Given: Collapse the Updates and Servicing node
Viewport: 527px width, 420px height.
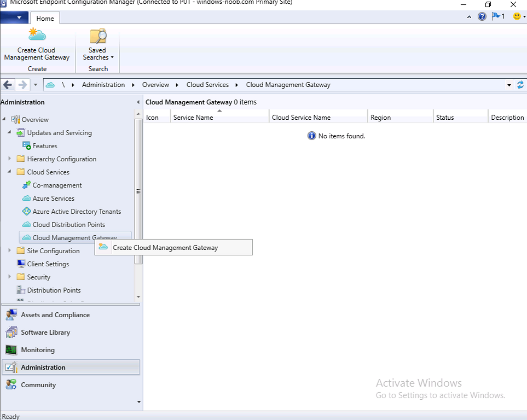Looking at the screenshot, I should 9,132.
